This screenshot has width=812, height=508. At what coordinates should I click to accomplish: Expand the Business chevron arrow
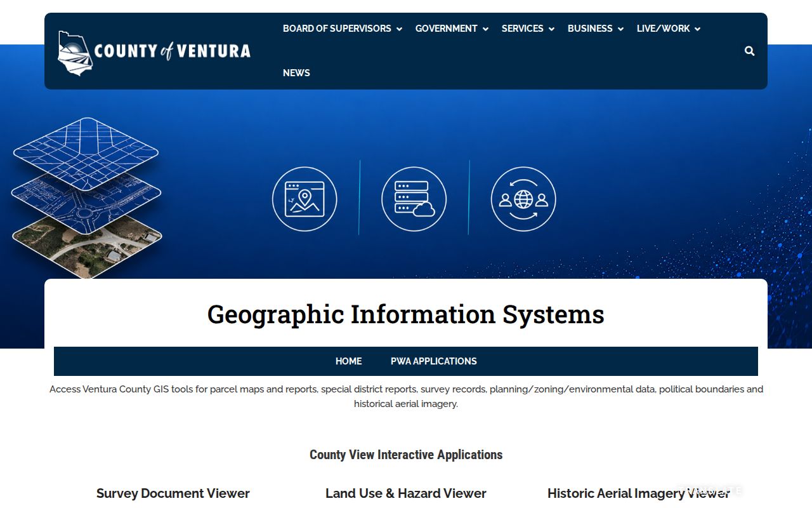coord(620,29)
